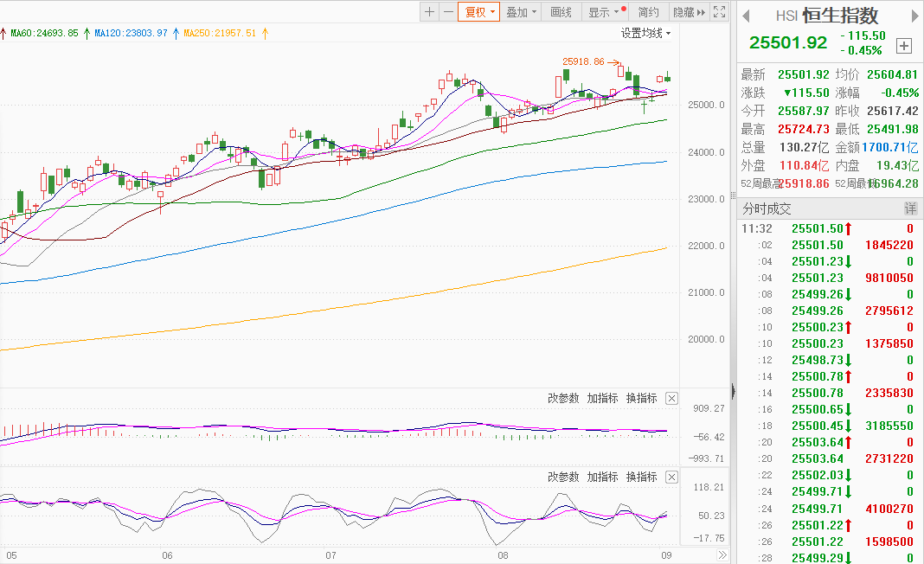Screen dimensions: 924x564
Task: Select the 分时成交 tab header
Action: [767, 208]
